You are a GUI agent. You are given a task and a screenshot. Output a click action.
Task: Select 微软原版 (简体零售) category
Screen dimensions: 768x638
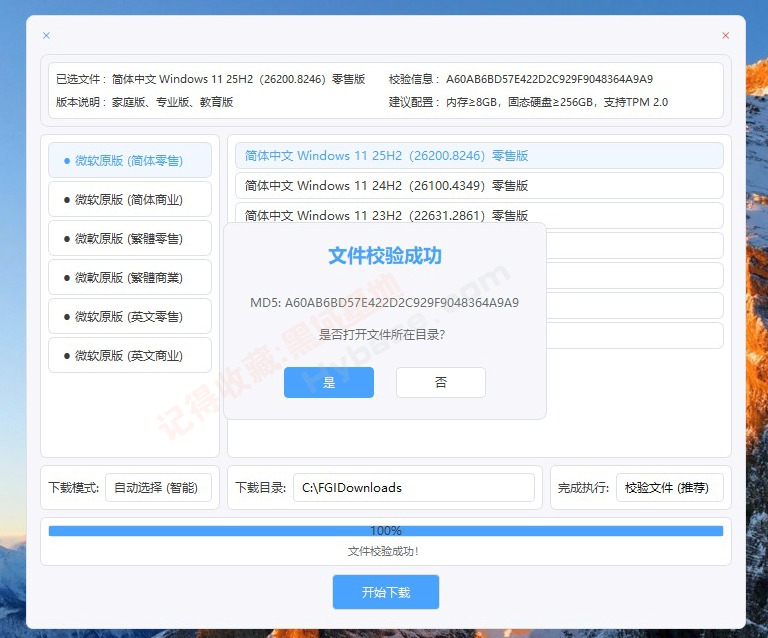(130, 160)
